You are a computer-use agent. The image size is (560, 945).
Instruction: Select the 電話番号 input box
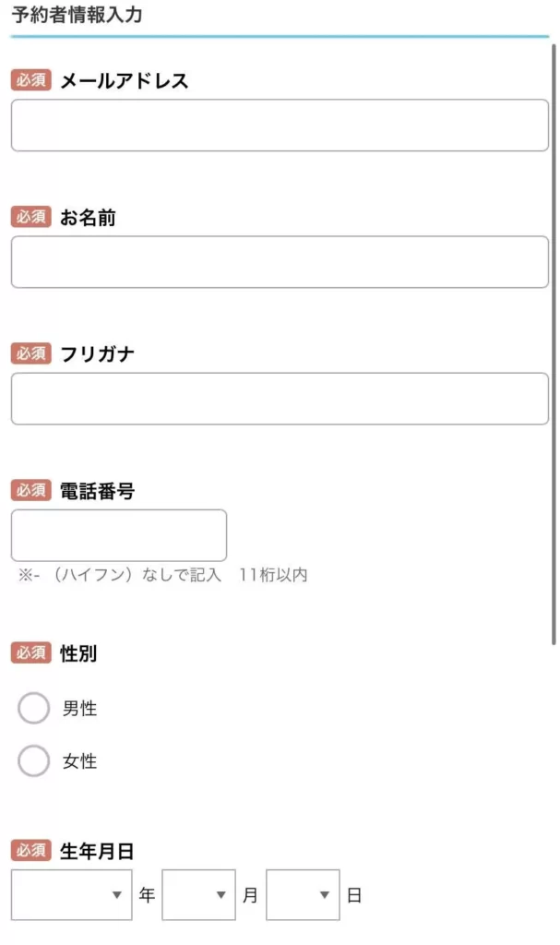pos(119,535)
